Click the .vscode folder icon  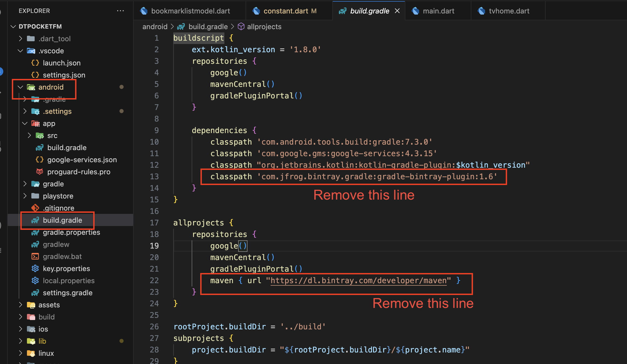(31, 51)
